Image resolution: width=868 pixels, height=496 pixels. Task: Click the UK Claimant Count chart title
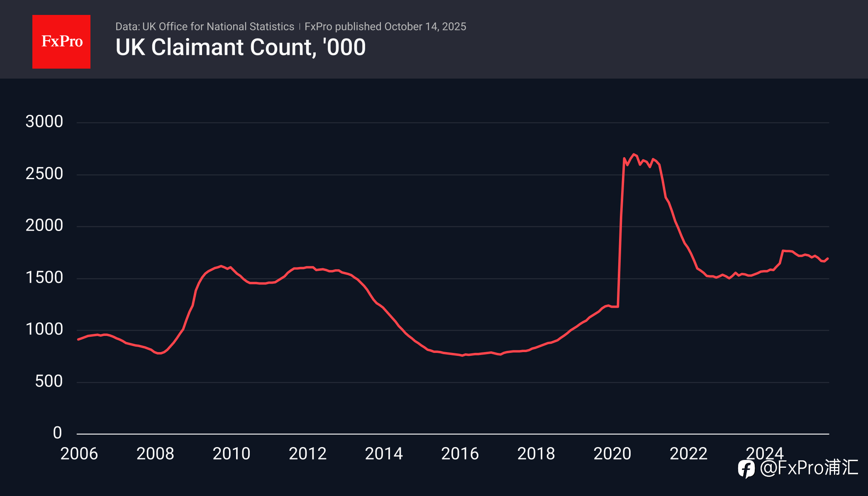tap(240, 47)
